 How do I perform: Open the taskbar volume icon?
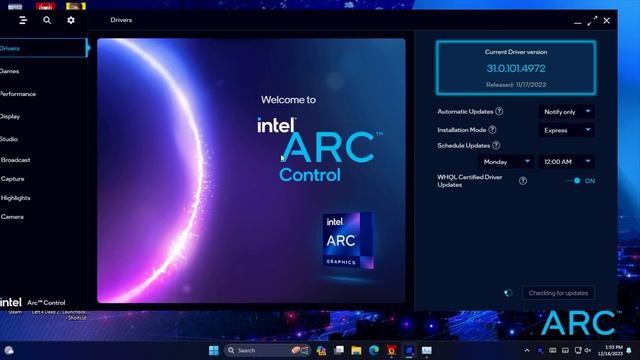(x=588, y=350)
